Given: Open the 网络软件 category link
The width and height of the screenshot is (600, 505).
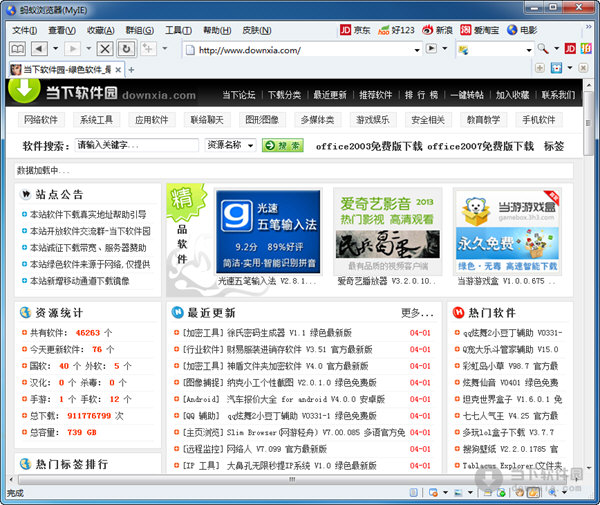Looking at the screenshot, I should (x=41, y=120).
